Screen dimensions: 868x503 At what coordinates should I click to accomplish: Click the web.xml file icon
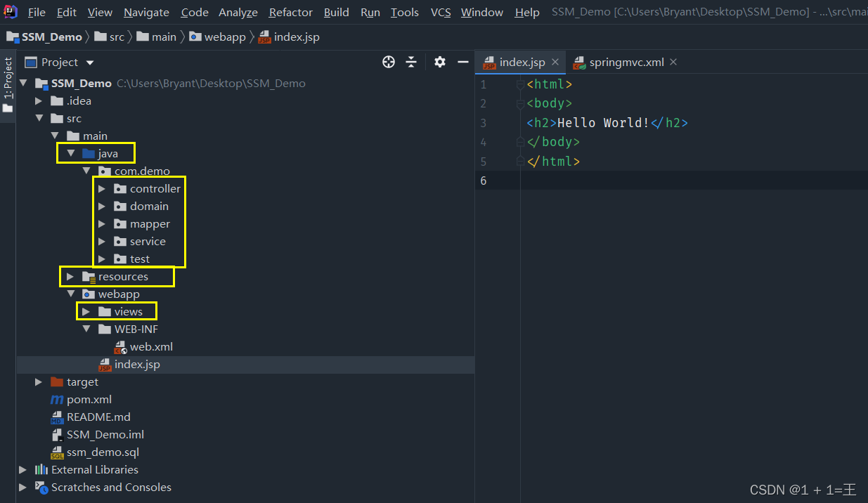point(120,347)
